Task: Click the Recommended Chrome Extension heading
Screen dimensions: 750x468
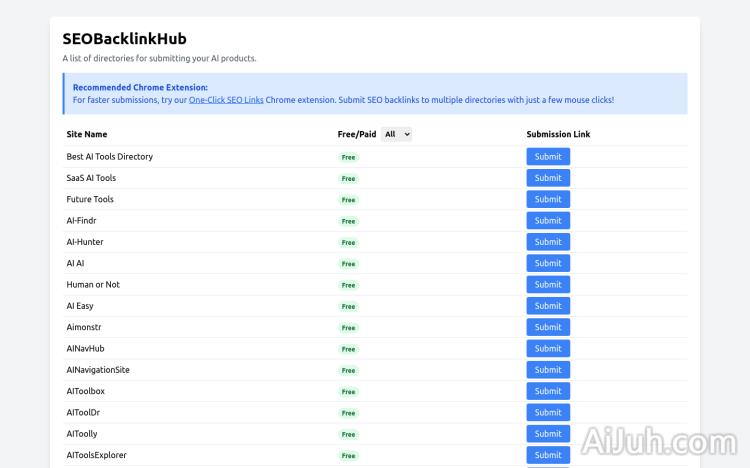Action: pos(140,88)
